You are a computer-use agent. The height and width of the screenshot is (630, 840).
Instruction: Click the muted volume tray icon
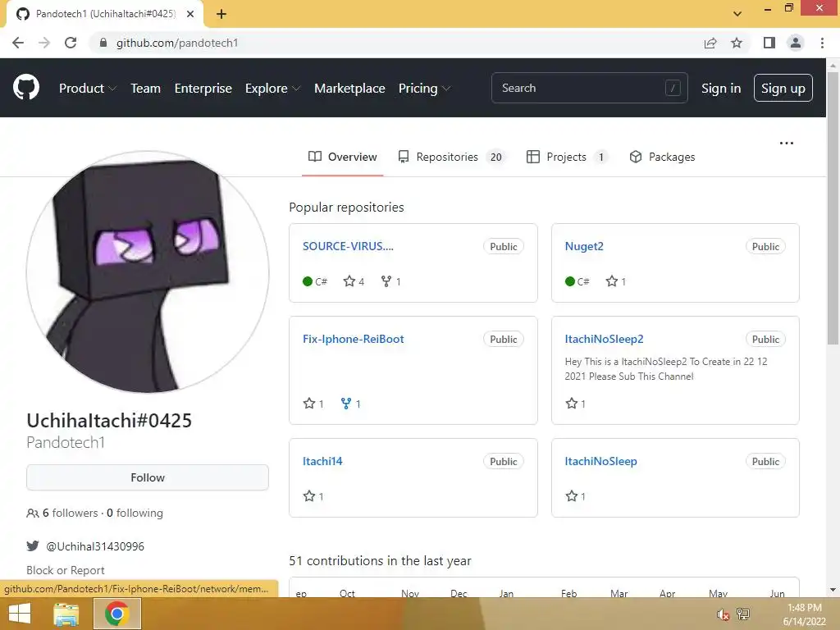click(723, 614)
